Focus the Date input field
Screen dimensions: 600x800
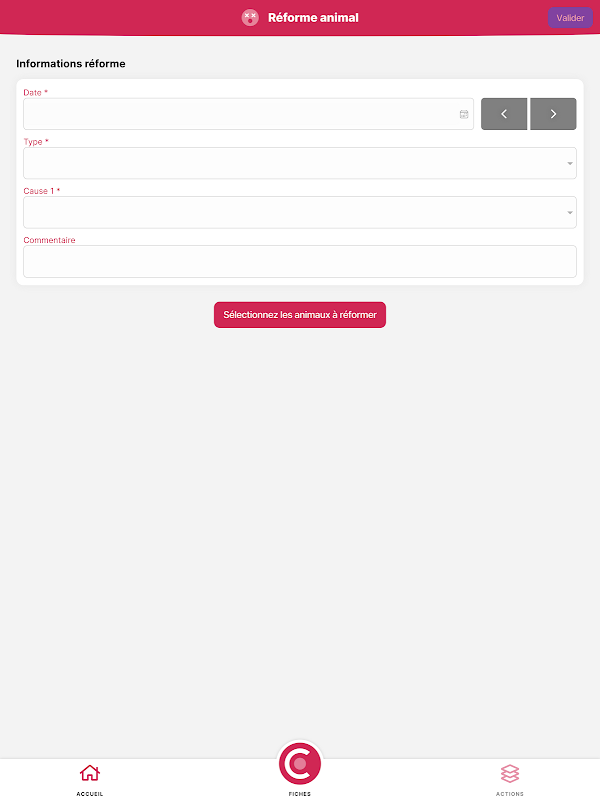248,114
